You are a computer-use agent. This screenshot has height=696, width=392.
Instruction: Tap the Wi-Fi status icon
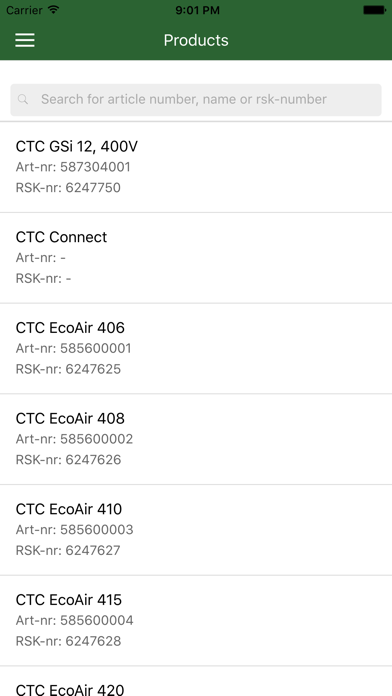click(x=54, y=10)
